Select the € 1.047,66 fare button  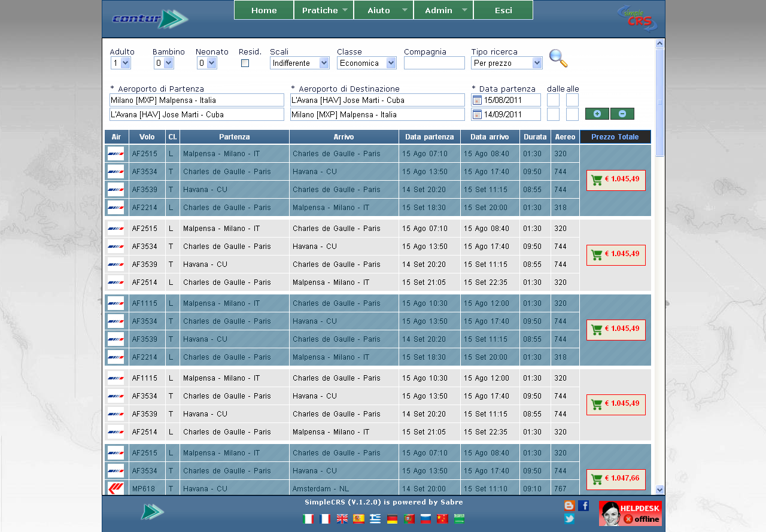pos(616,479)
